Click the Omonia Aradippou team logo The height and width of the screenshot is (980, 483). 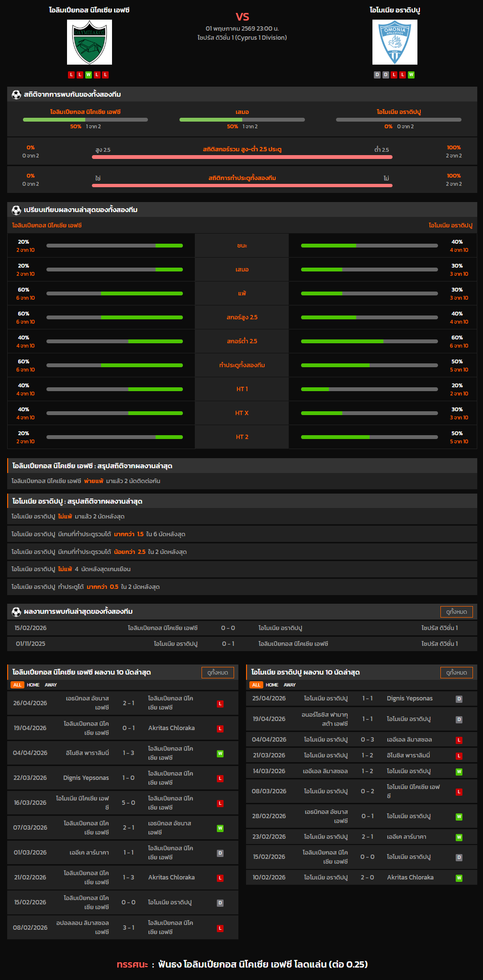395,42
